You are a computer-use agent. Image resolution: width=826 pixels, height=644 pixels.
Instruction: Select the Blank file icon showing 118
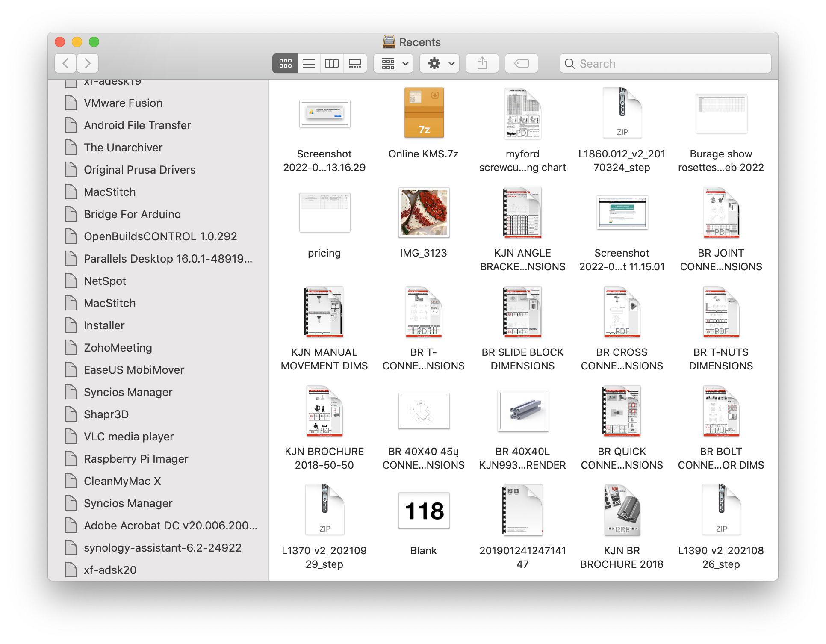pos(424,511)
